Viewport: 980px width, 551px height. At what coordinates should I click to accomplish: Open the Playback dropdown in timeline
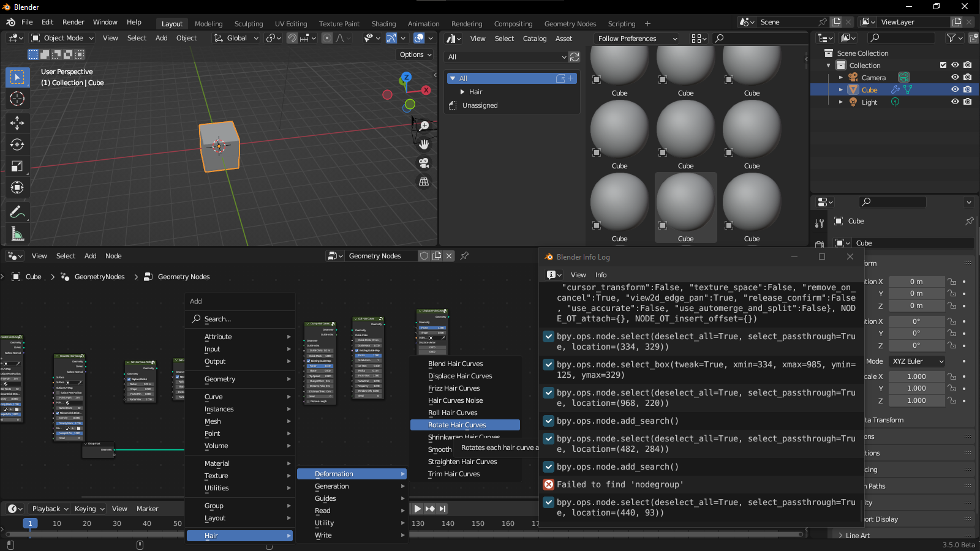click(50, 509)
